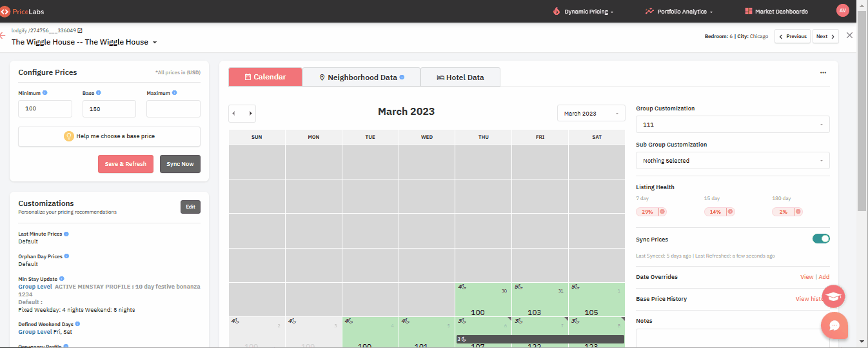Expand the Dynamic Pricing menu
The height and width of the screenshot is (348, 868).
pos(583,12)
